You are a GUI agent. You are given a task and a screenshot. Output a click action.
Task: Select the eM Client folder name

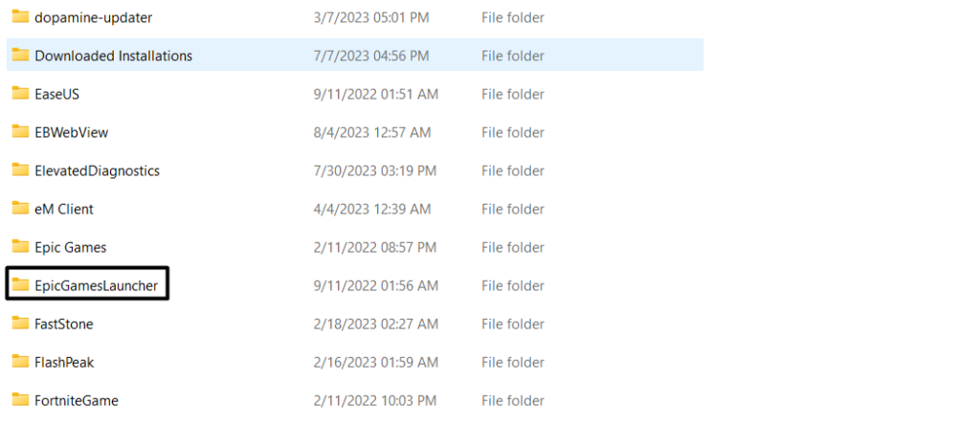coord(63,209)
